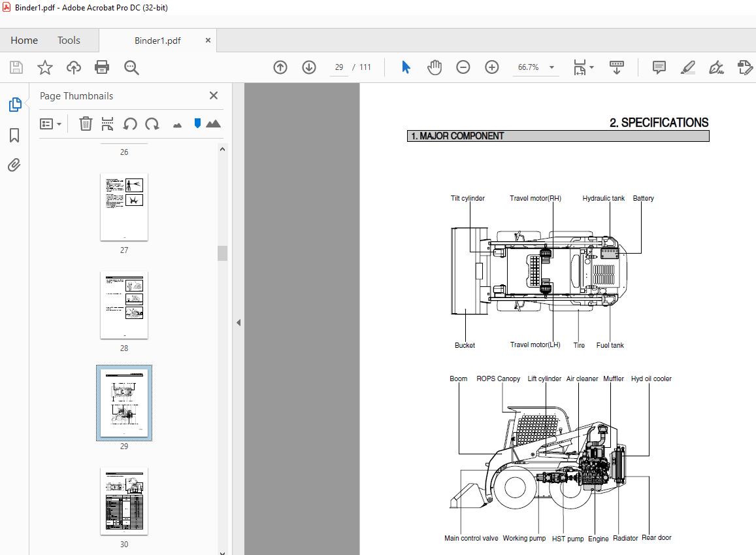Select the page 30 thumbnail
Image resolution: width=756 pixels, height=555 pixels.
pos(124,501)
